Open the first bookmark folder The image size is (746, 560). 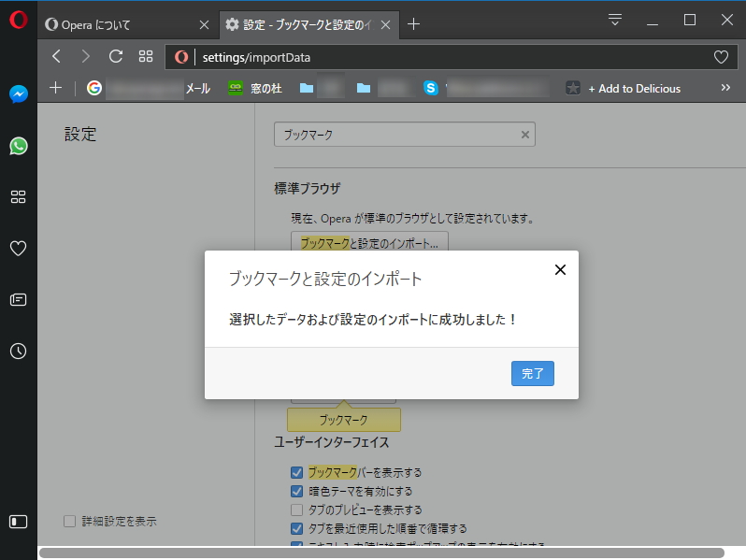coord(322,88)
